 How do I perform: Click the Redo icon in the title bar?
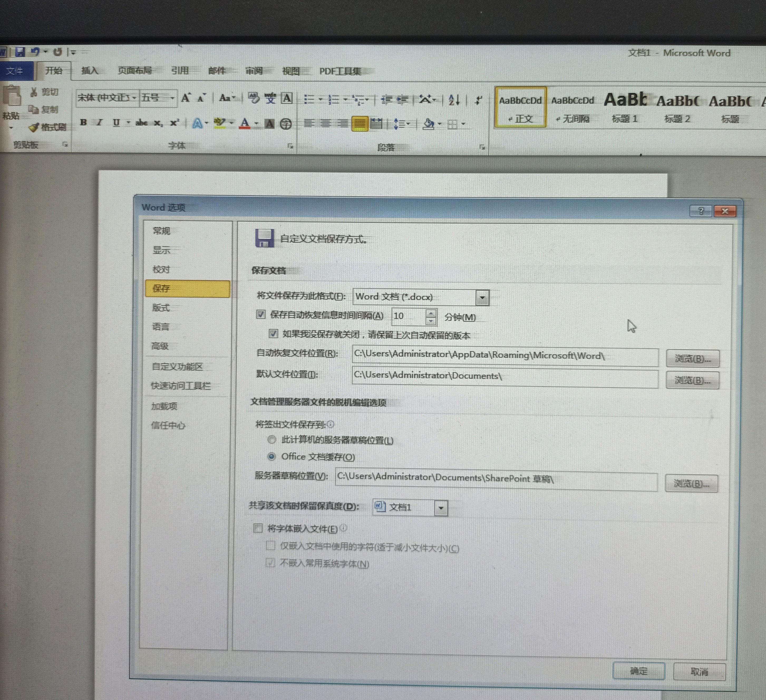pyautogui.click(x=58, y=52)
